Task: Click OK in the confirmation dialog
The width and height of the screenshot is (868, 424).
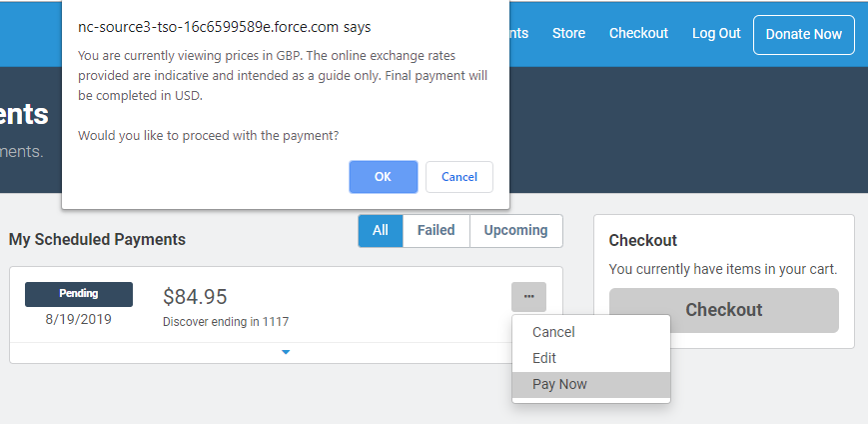Action: (383, 177)
